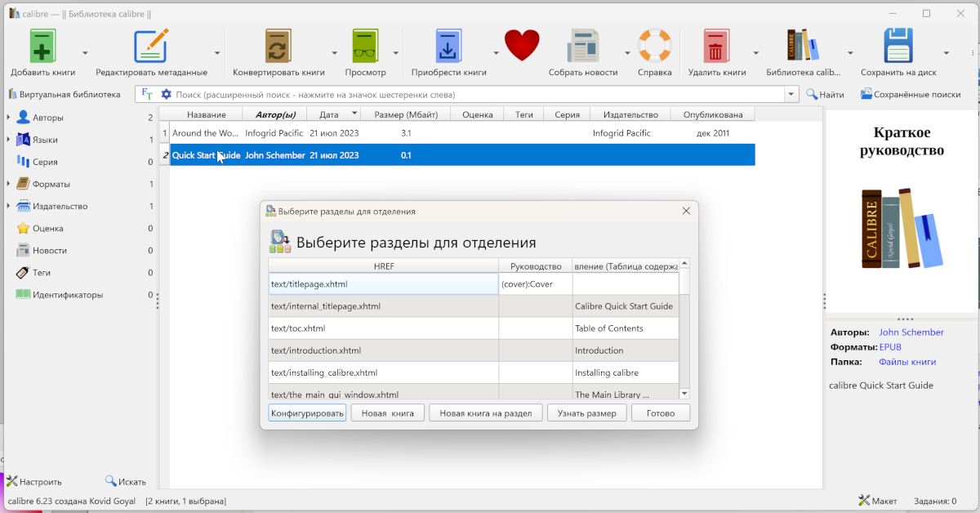Click the Jobs: 0 indicator

(x=935, y=501)
